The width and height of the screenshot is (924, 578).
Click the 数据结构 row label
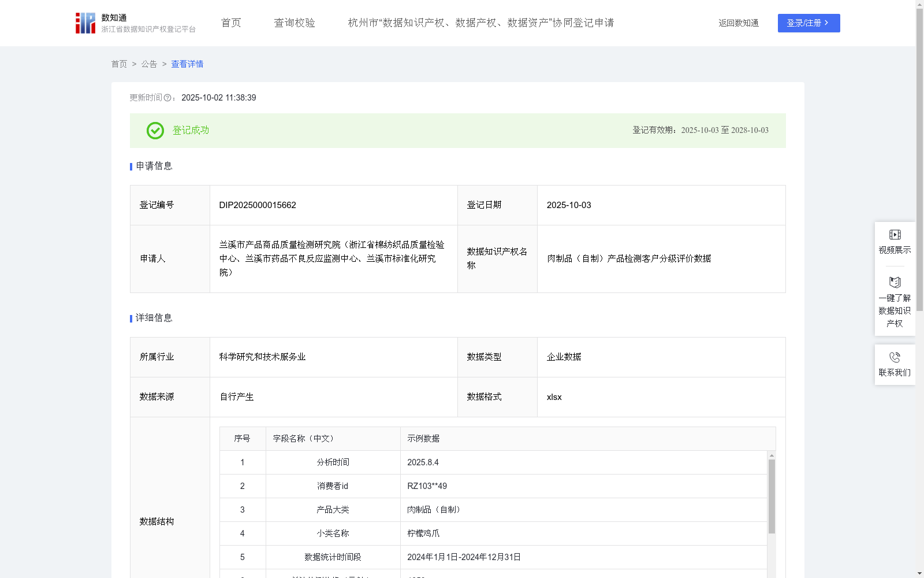pos(157,521)
